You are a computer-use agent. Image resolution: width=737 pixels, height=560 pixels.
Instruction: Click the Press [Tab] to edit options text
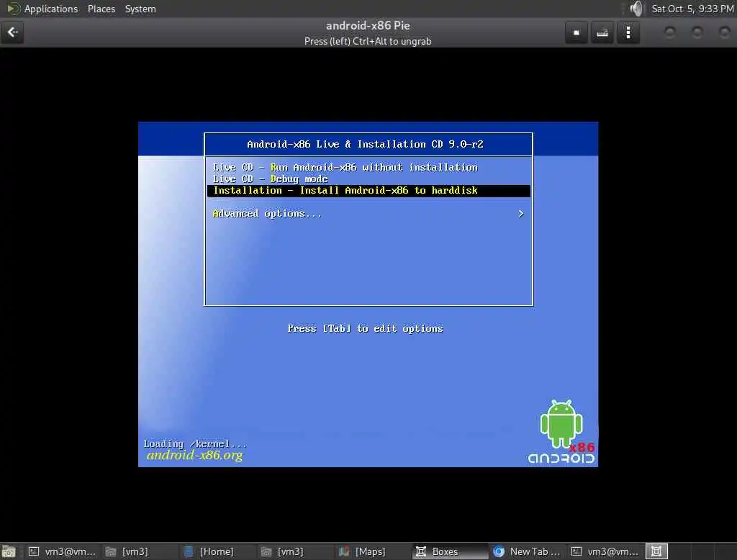pyautogui.click(x=365, y=329)
